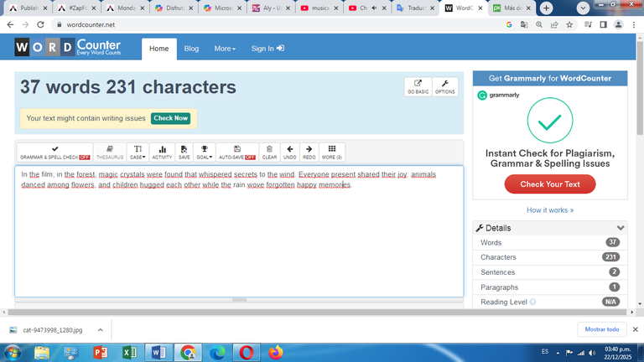The height and width of the screenshot is (362, 644).
Task: Click the Undo arrow icon
Action: tap(289, 153)
